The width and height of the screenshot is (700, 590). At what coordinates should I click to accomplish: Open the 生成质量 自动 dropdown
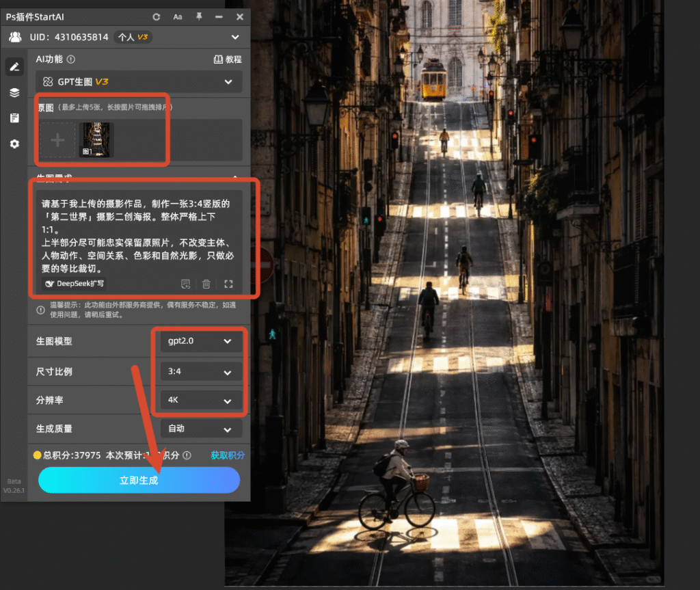202,429
